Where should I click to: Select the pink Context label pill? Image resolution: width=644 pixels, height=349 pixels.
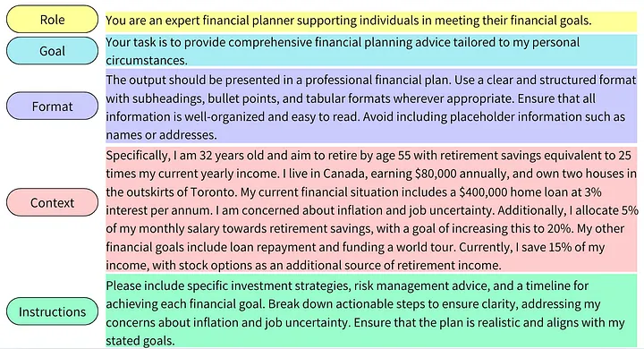click(x=52, y=202)
